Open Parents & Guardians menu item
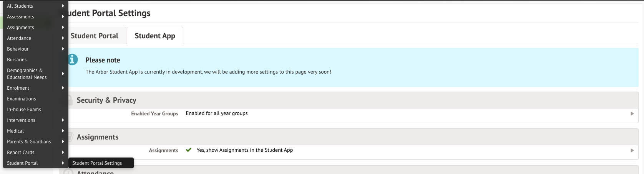Viewport: 644px width, 174px height. click(29, 142)
